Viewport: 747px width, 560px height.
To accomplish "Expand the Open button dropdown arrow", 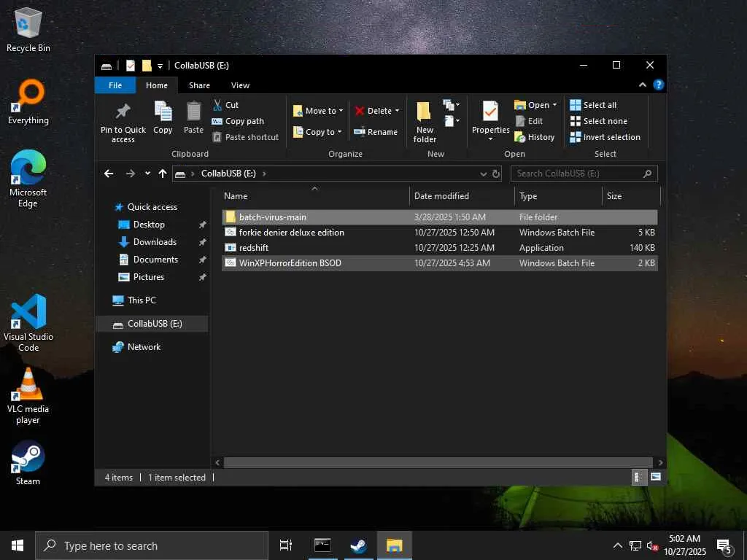I will (554, 105).
